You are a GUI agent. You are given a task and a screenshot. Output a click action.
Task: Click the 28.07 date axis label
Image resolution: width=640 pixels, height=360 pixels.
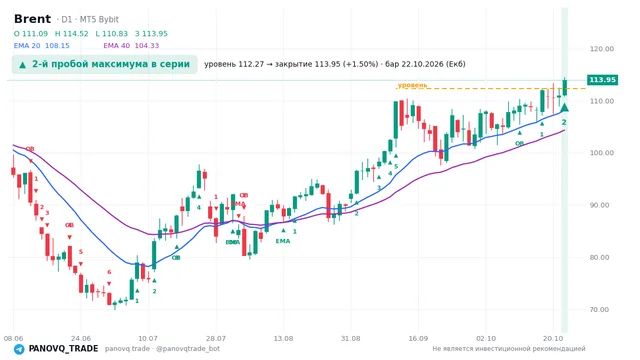pos(216,339)
